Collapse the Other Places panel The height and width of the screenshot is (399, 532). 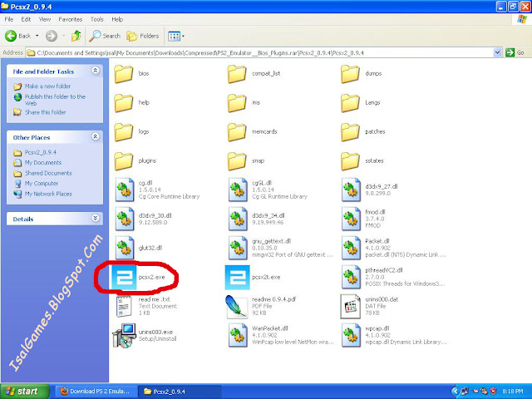click(96, 136)
